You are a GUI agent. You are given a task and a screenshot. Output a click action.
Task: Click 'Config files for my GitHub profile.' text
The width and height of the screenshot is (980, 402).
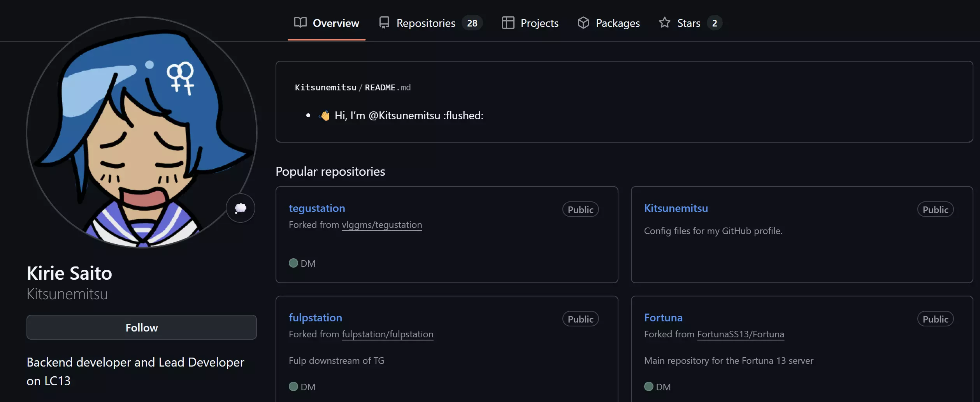point(713,231)
